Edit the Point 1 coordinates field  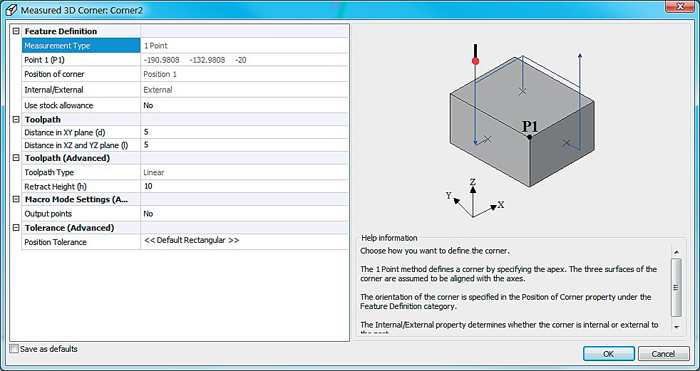[244, 60]
